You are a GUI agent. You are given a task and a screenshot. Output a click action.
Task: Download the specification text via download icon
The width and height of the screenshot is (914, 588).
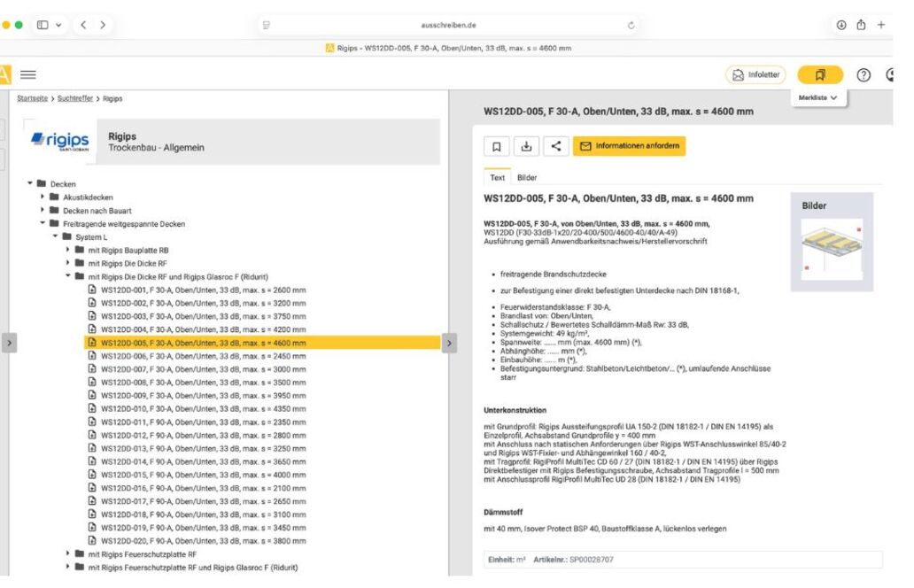click(526, 146)
